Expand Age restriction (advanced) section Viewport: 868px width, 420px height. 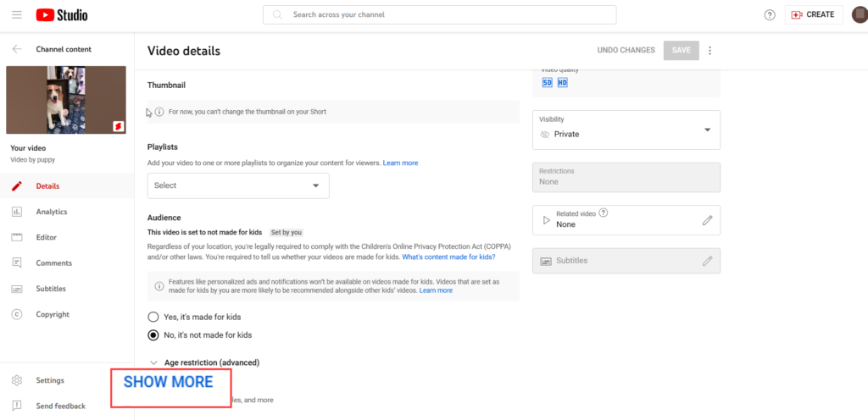tap(205, 363)
